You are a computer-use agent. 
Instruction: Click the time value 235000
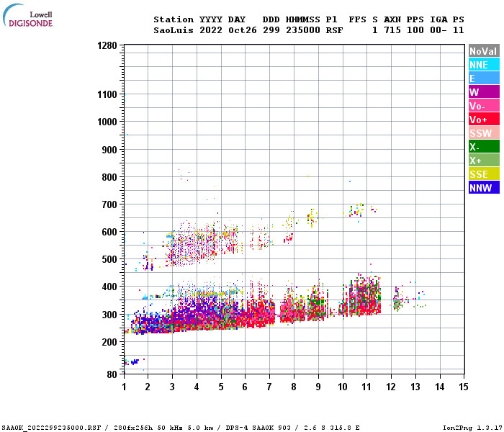pyautogui.click(x=303, y=30)
